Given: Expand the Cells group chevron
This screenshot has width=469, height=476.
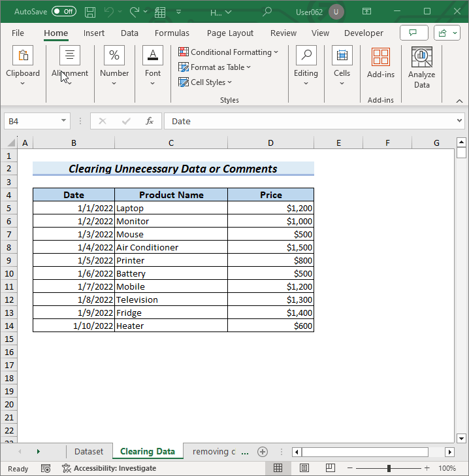Looking at the screenshot, I should [342, 83].
